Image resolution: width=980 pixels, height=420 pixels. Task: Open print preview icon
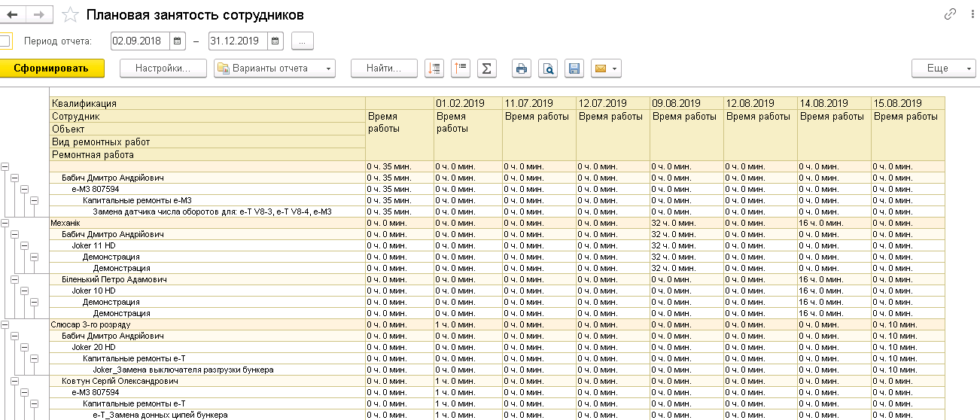(549, 68)
